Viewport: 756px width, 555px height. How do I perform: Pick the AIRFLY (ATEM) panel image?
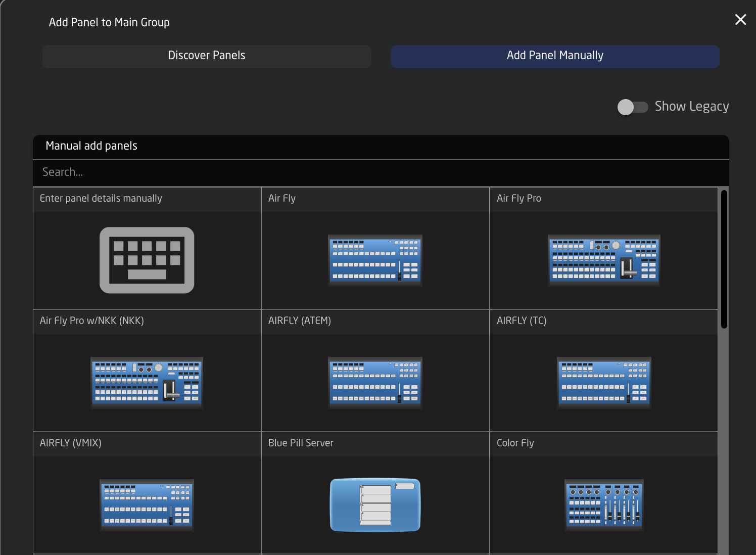[375, 383]
